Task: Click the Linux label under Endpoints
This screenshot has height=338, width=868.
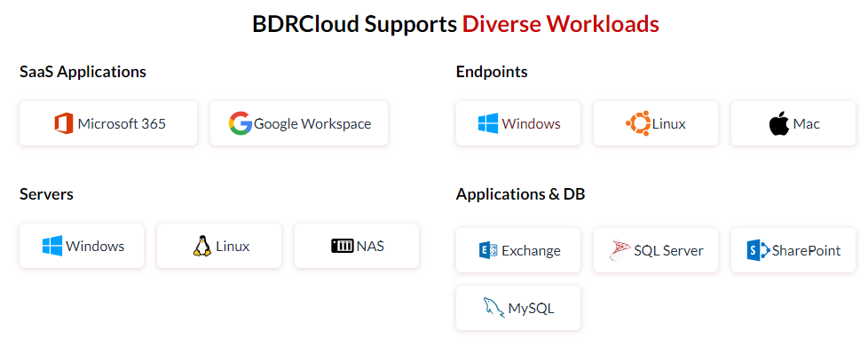Action: [668, 124]
